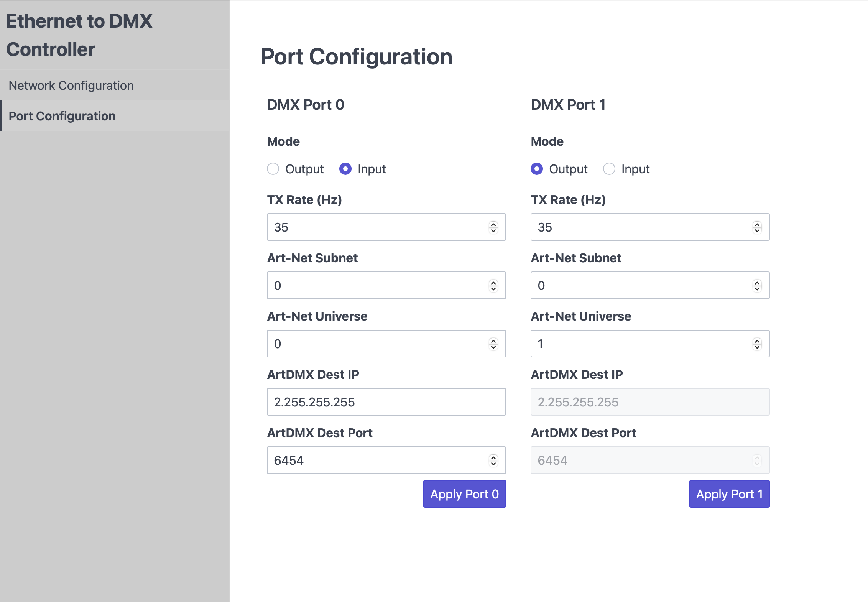Apply settings for DMX Port 0
868x602 pixels.
[x=464, y=494]
